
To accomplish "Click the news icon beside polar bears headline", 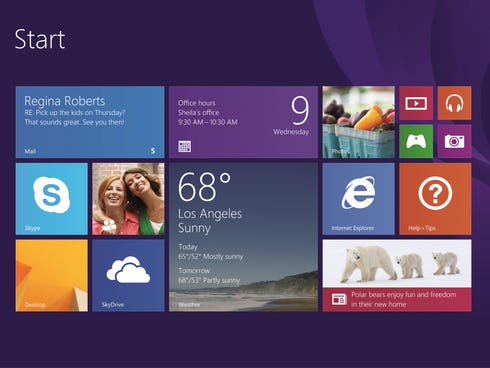I will click(339, 299).
